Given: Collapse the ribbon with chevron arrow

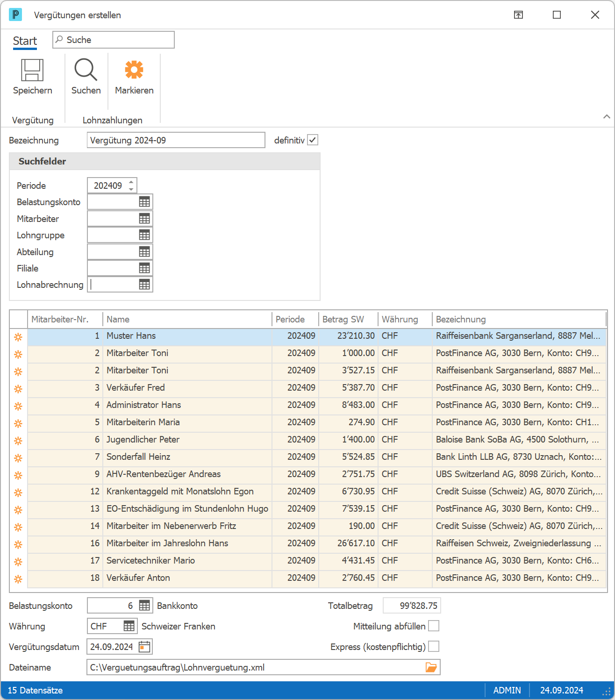Looking at the screenshot, I should [607, 116].
